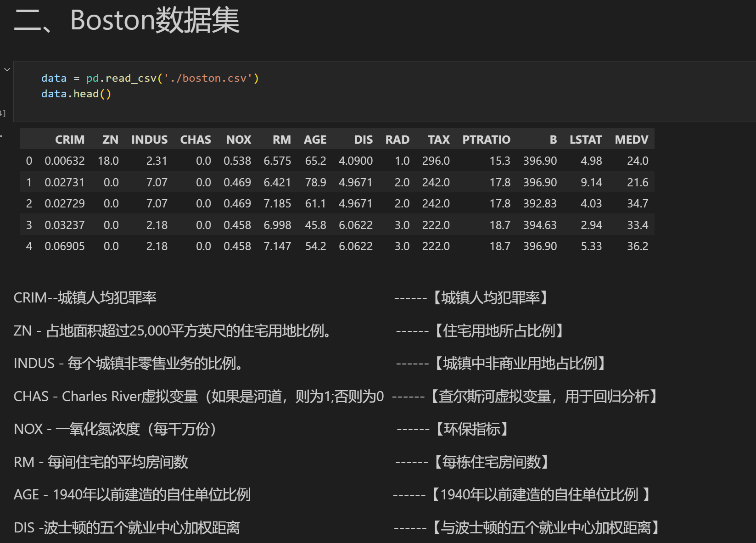Click the NOX 一氧化氮浓度 description line

(115, 429)
